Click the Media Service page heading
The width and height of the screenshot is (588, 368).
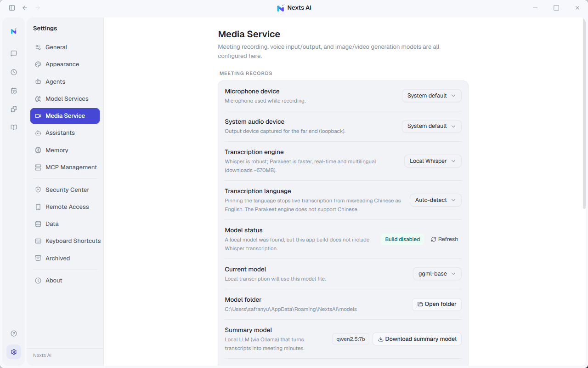[249, 34]
